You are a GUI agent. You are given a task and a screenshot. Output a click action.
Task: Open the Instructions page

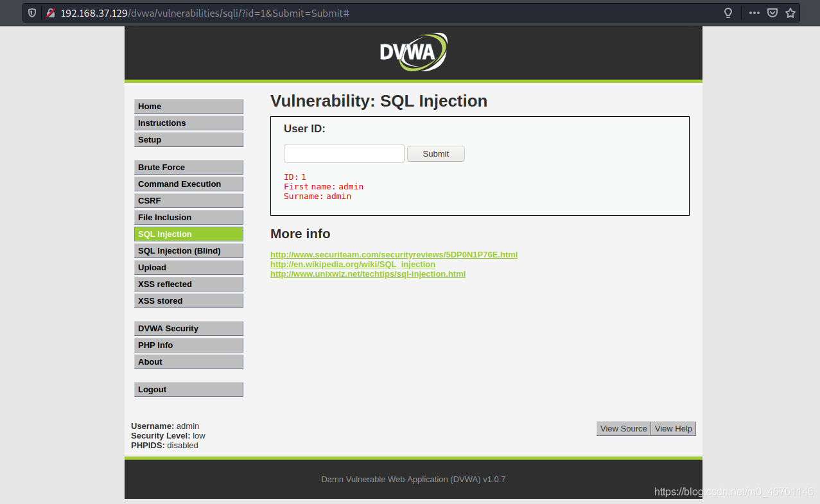(189, 123)
